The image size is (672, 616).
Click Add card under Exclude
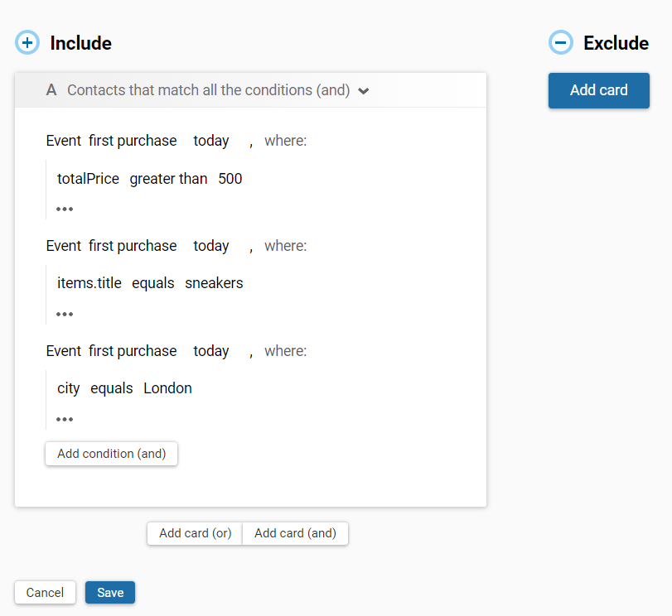(x=598, y=90)
